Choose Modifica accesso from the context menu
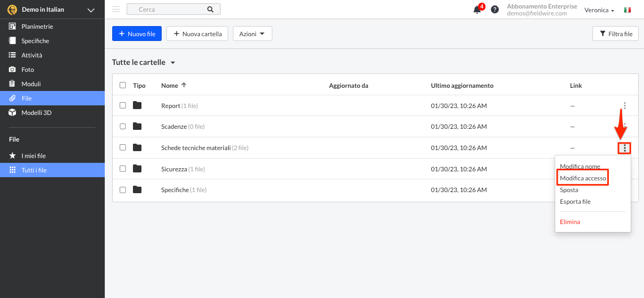 [x=583, y=178]
